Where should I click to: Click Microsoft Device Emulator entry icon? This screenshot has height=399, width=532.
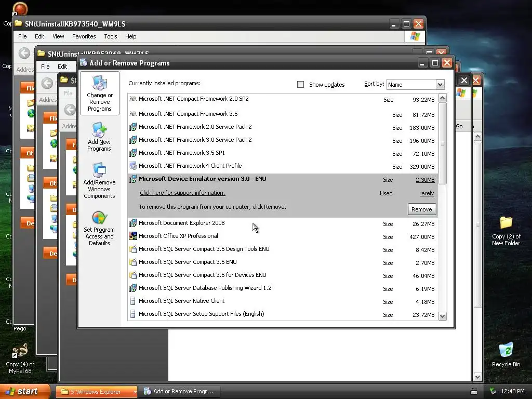(x=132, y=179)
